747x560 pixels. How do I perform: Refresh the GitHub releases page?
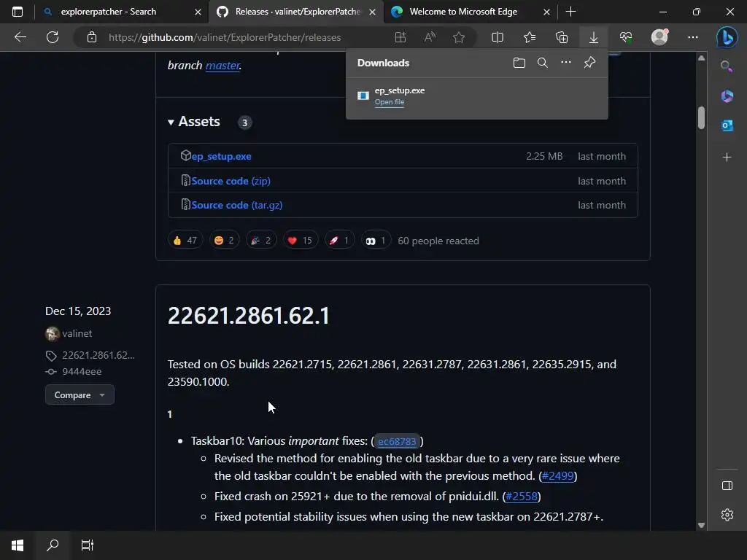click(x=53, y=37)
